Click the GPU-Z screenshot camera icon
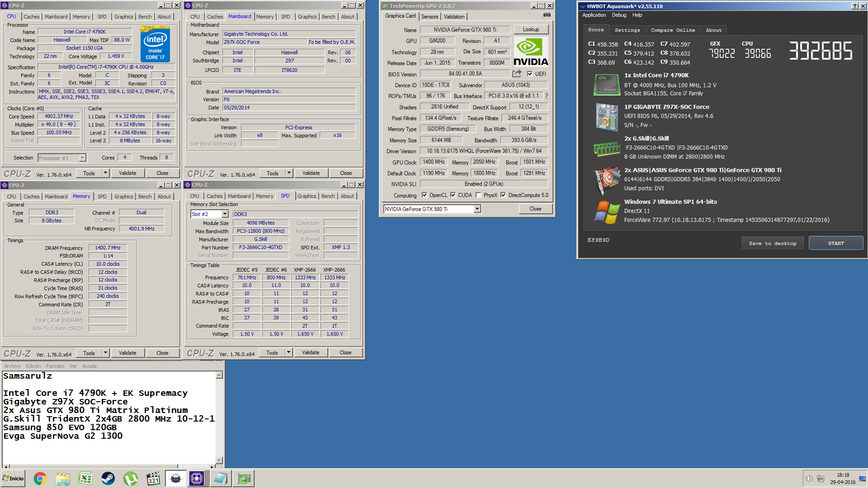Viewport: 868px width, 488px height. [547, 15]
